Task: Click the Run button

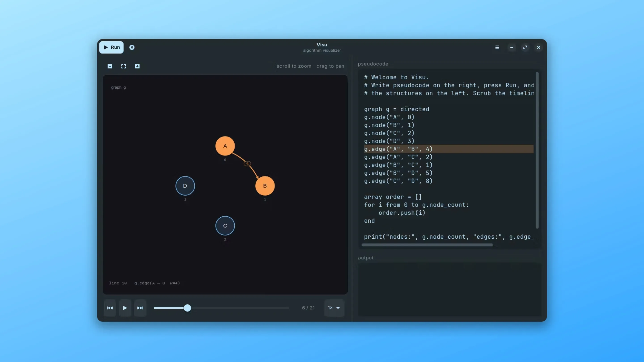Action: click(111, 47)
